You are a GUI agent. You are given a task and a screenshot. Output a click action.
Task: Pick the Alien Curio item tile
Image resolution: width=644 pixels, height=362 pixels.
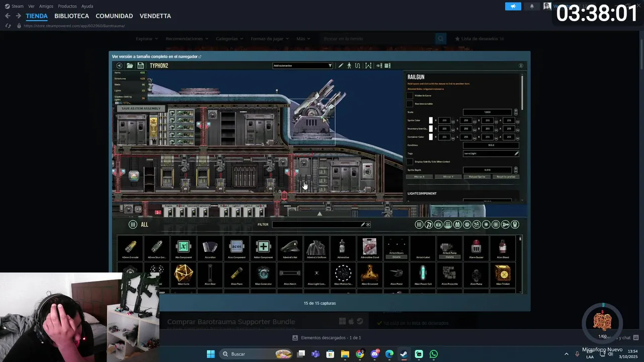tap(183, 275)
